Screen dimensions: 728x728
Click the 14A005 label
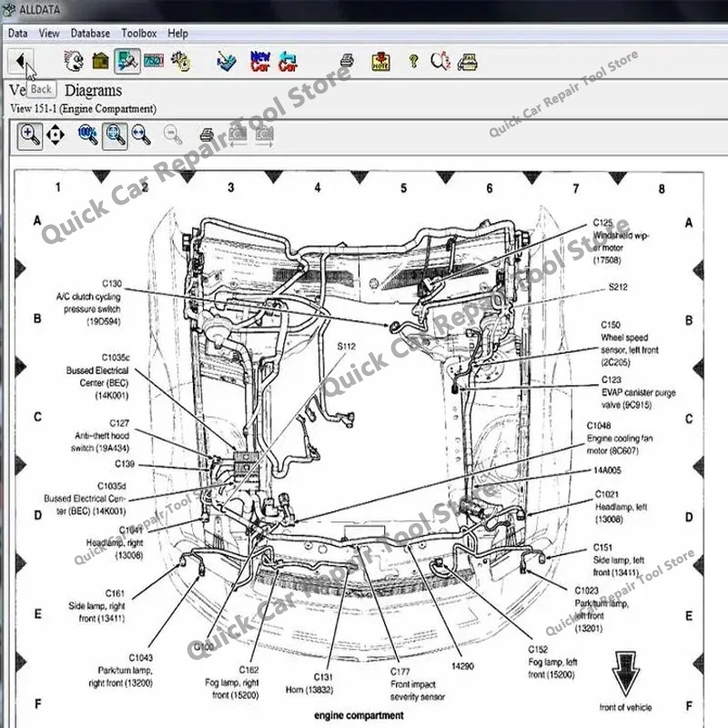coord(607,470)
